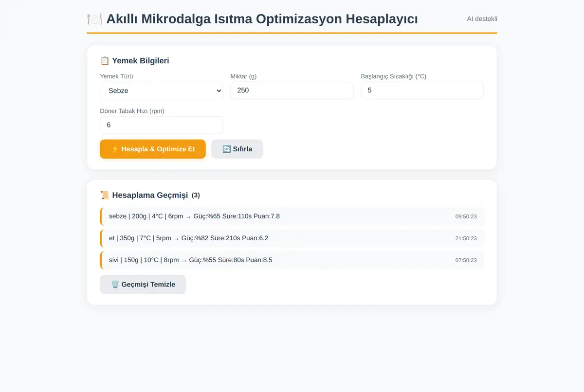584x392 pixels.
Task: Select the sebze 200g history entry
Action: click(x=292, y=216)
